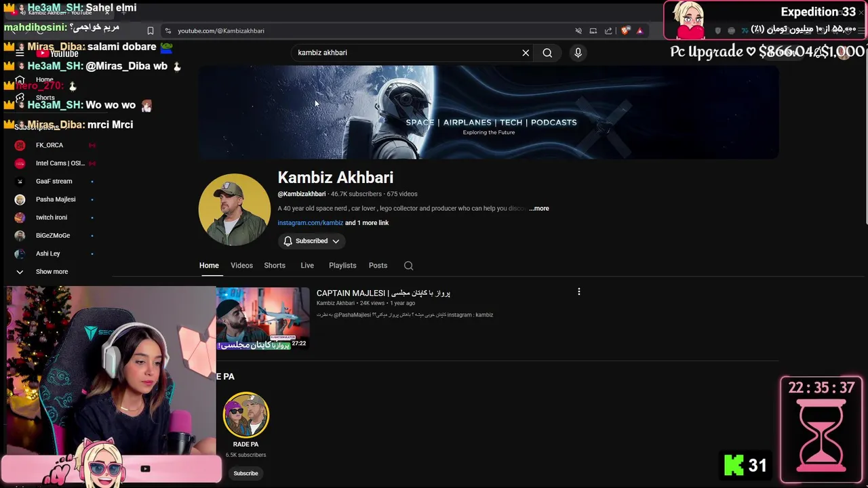Open the CAPTAIN MAJLESI video thumbnail
The width and height of the screenshot is (868, 488).
pos(263,319)
